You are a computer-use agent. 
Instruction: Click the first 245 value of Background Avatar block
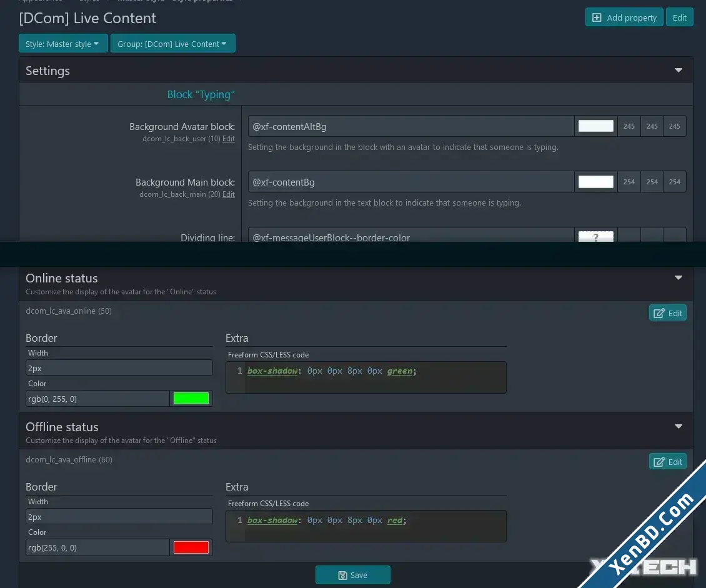pyautogui.click(x=629, y=126)
